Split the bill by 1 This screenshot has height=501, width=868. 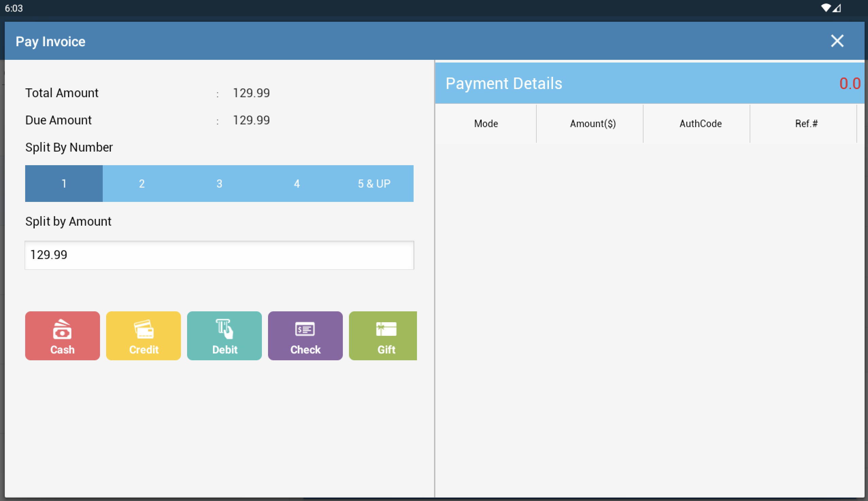[64, 184]
